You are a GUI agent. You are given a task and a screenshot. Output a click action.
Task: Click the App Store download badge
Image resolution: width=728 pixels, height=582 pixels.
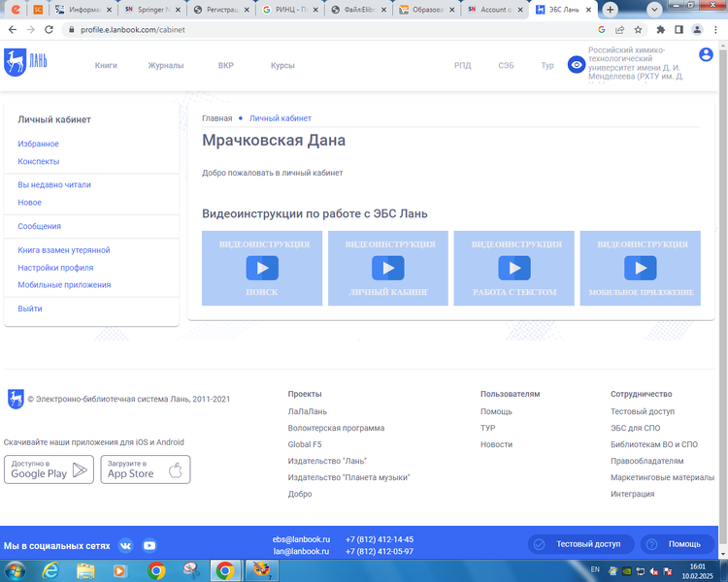[146, 469]
